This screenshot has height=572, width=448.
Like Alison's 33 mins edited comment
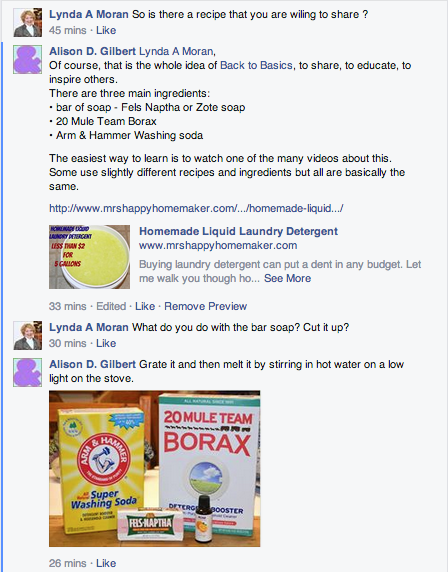pyautogui.click(x=145, y=306)
